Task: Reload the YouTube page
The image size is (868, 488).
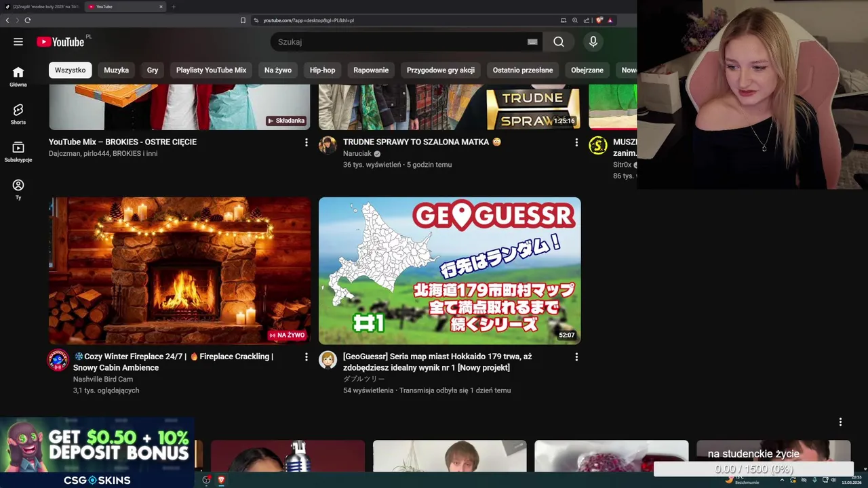Action: (27, 20)
